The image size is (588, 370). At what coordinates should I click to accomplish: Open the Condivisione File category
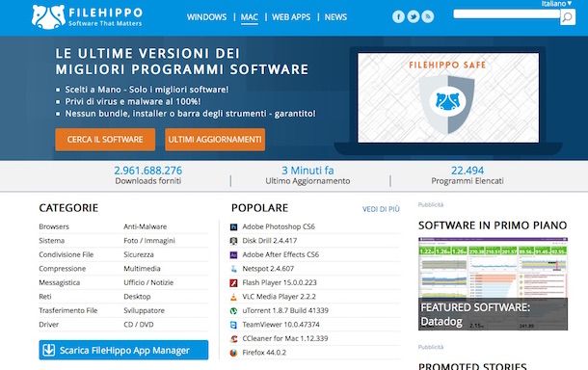click(x=66, y=254)
